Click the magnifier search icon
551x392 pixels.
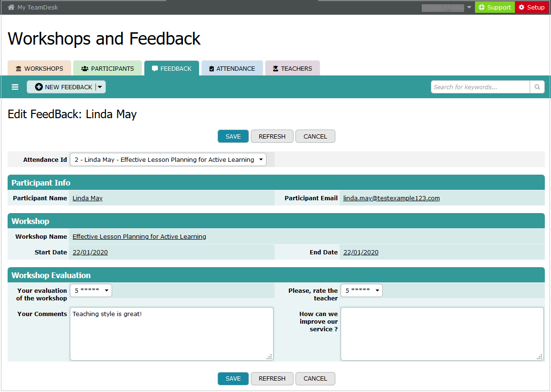click(537, 87)
